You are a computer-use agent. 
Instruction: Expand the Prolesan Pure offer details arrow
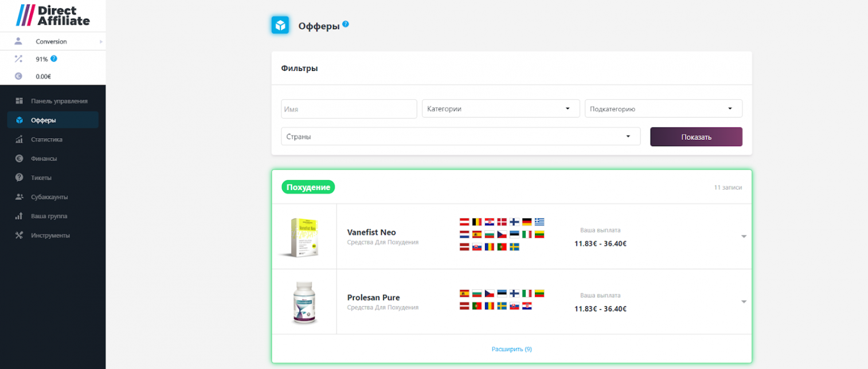744,302
